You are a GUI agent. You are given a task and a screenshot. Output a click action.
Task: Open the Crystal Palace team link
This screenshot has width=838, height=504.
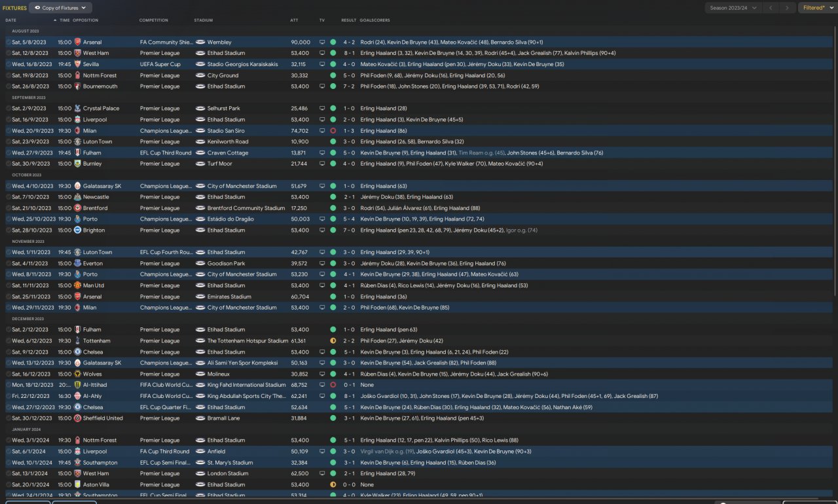(x=101, y=109)
